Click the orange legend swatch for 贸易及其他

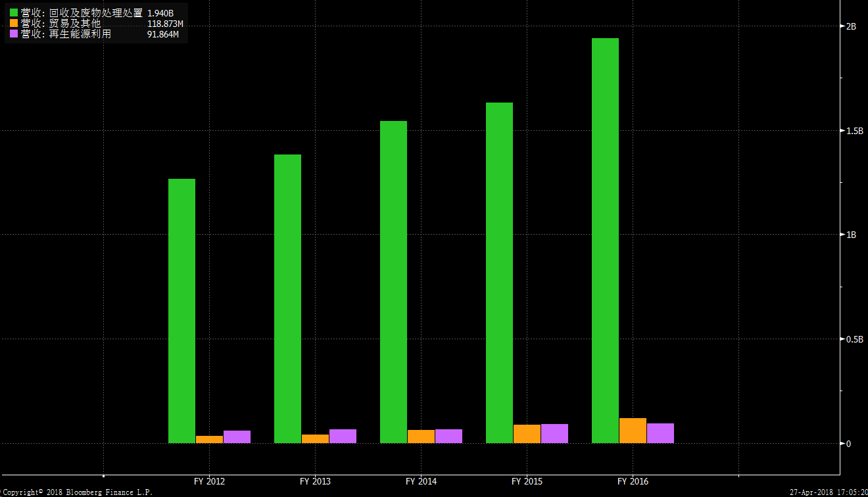click(x=13, y=24)
